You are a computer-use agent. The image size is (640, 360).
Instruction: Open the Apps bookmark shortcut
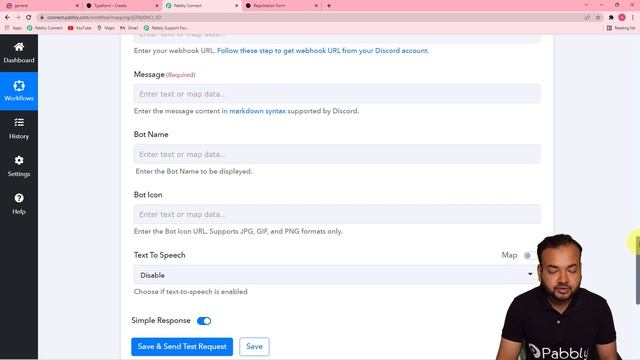(x=13, y=28)
